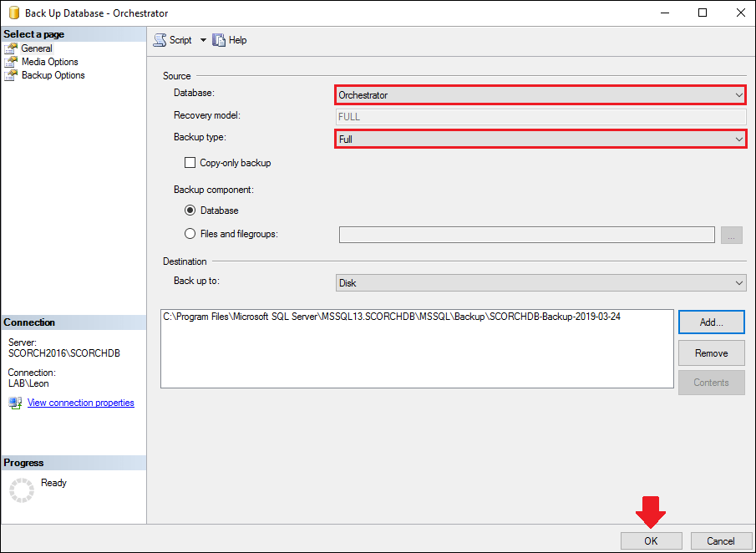Minimize the Back Up Database window

pyautogui.click(x=665, y=13)
